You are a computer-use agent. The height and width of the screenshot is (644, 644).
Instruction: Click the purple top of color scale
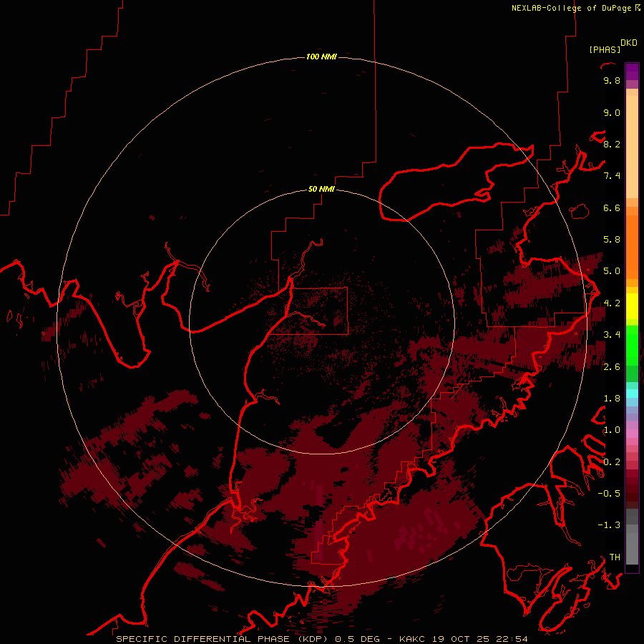pyautogui.click(x=632, y=72)
